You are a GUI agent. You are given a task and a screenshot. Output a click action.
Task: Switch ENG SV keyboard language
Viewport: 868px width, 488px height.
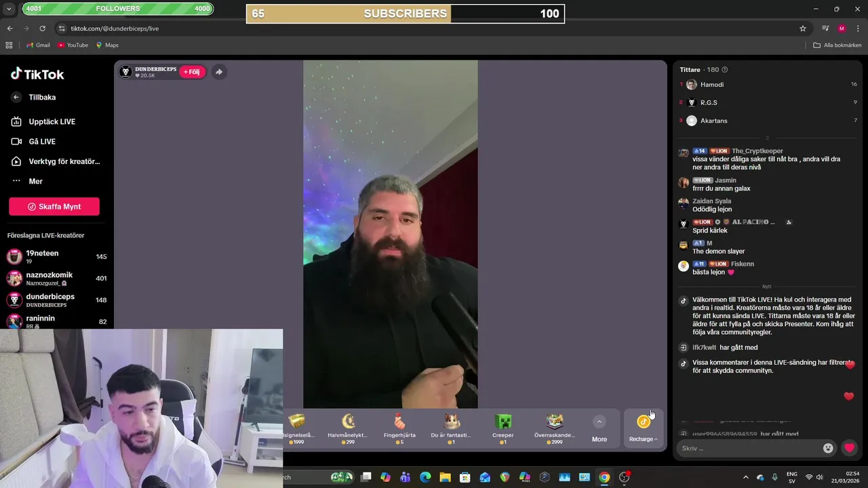tap(791, 477)
